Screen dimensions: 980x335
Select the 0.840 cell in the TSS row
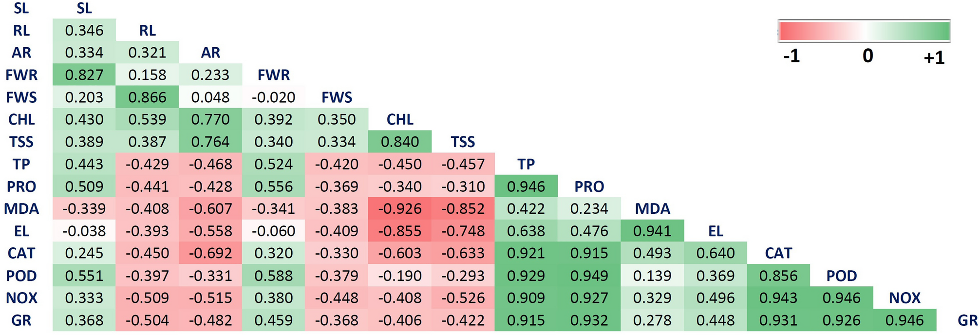400,142
